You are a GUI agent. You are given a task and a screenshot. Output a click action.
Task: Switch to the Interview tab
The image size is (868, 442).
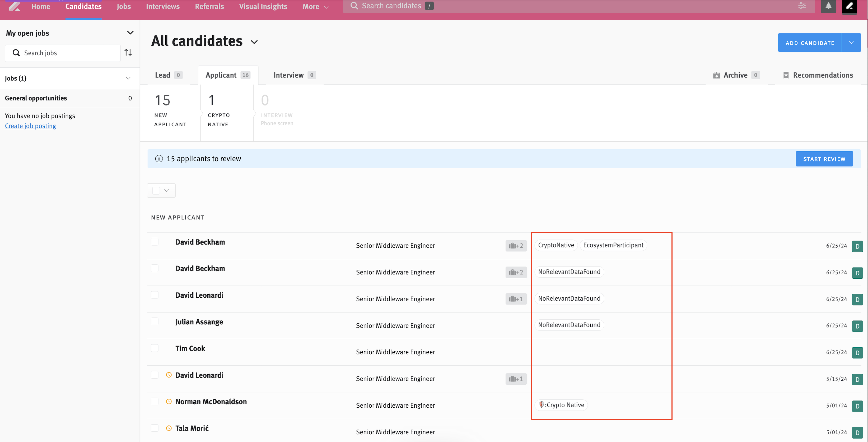click(294, 75)
